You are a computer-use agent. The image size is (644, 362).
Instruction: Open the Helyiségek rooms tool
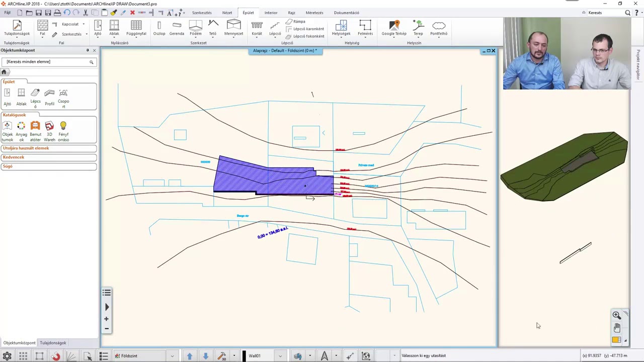tap(341, 28)
